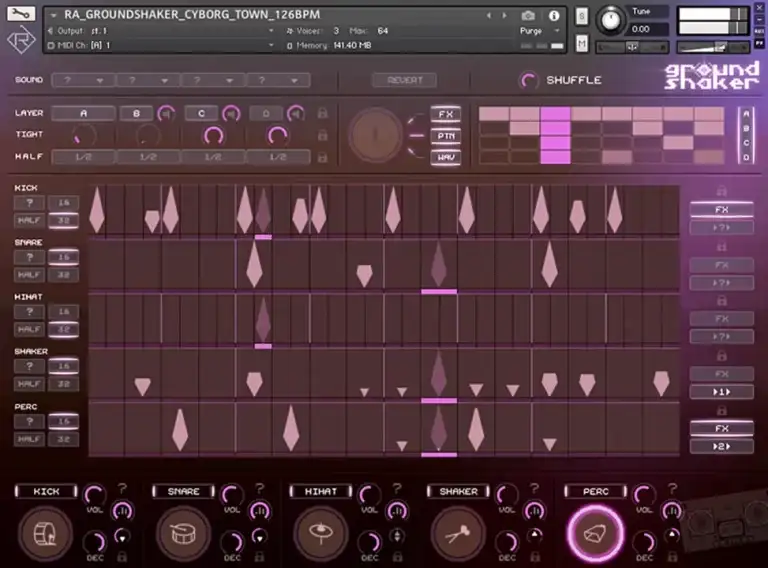Adjust the Kick VOL knob
This screenshot has width=768, height=568.
95,495
